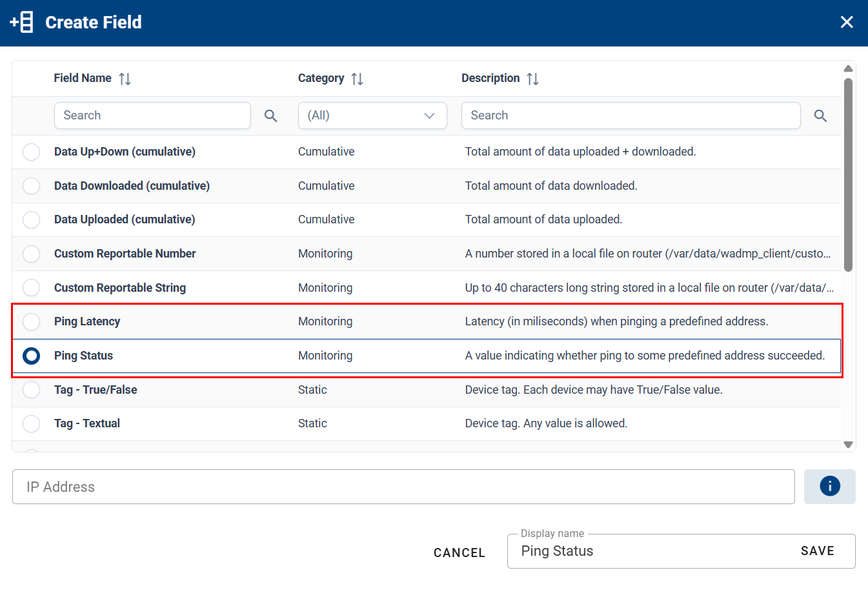Click the Field Name search box
Screen dimensions: 868x599
[x=152, y=116]
